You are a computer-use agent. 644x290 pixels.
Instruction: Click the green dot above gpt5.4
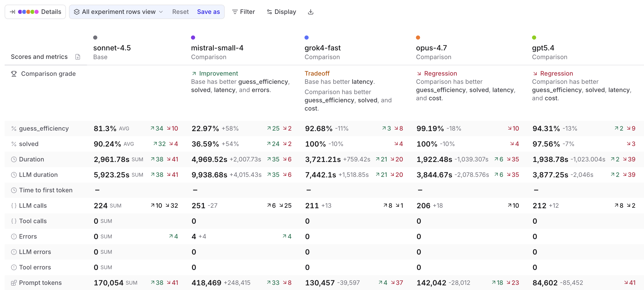pos(534,38)
